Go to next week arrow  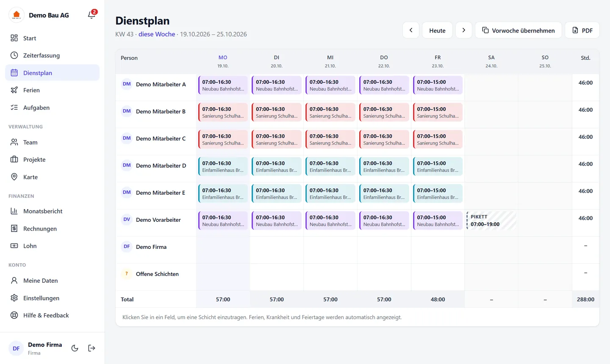(464, 30)
